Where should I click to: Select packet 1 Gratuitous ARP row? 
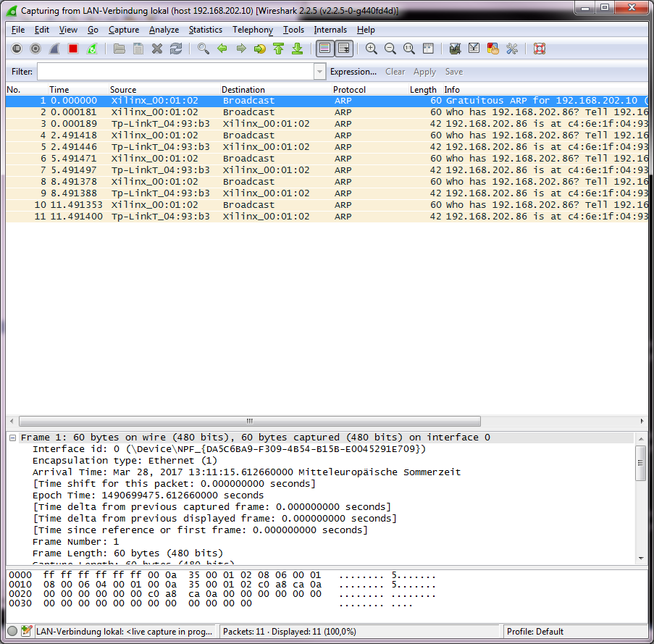[327, 101]
